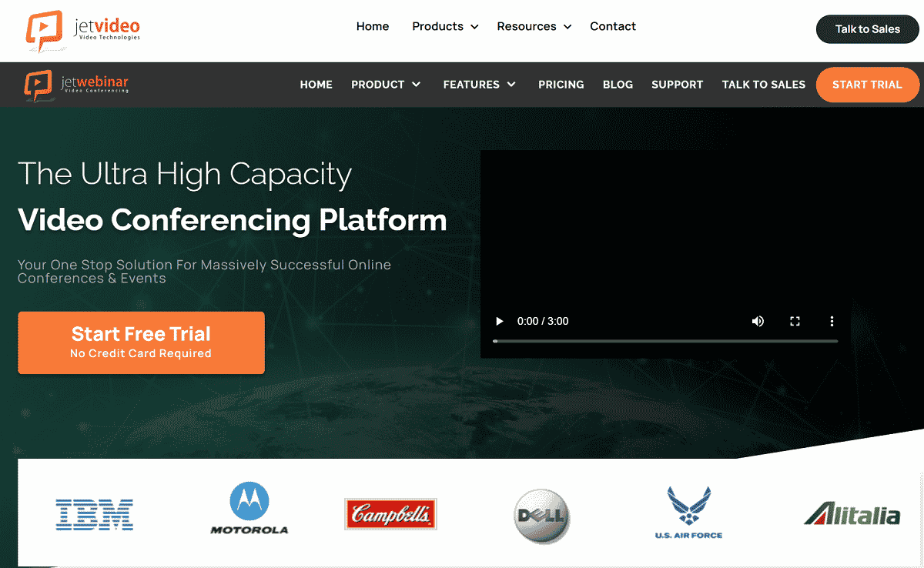Click the IBM logo

95,514
